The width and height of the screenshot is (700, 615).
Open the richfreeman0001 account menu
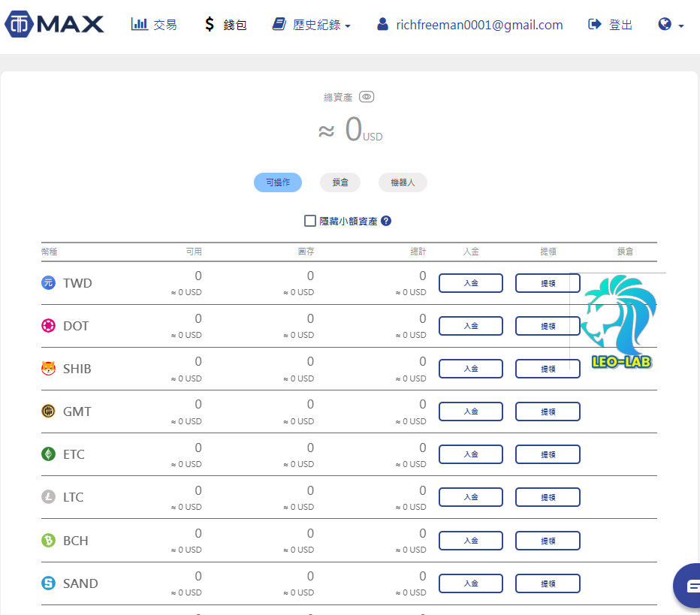479,23
